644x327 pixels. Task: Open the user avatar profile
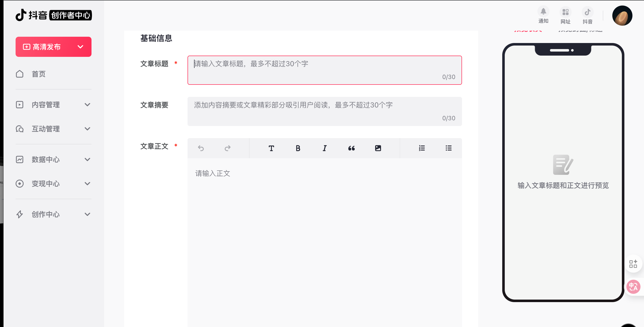pos(622,16)
